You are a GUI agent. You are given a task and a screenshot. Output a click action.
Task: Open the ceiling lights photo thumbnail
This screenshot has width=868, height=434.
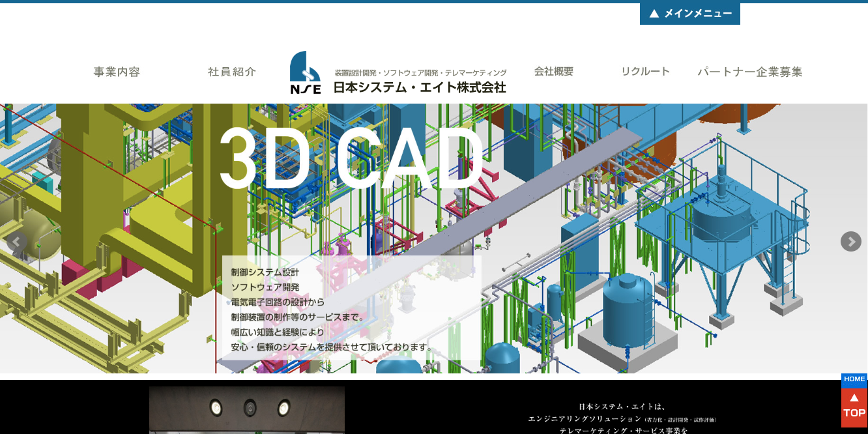pos(247,410)
